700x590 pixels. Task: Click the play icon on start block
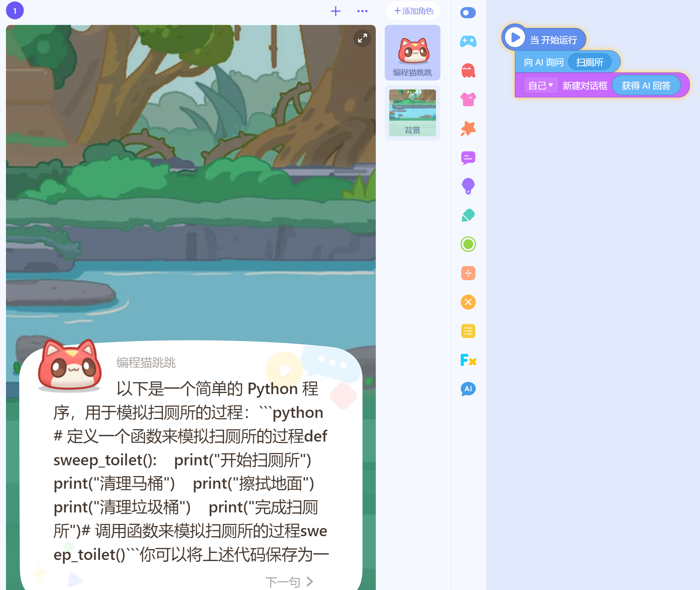pyautogui.click(x=515, y=37)
